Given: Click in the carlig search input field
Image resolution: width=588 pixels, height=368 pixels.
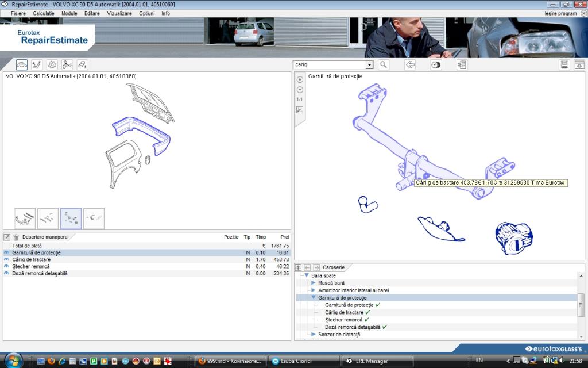Looking at the screenshot, I should pos(329,64).
